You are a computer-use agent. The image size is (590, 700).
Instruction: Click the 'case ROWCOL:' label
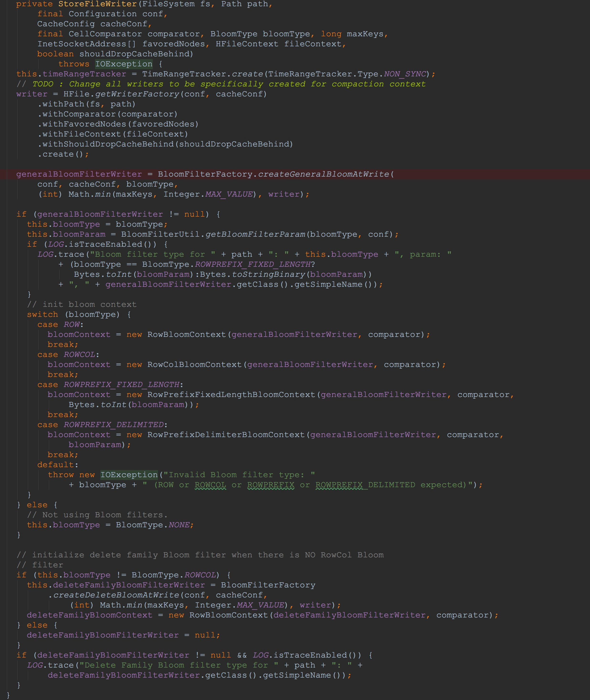[x=68, y=355]
